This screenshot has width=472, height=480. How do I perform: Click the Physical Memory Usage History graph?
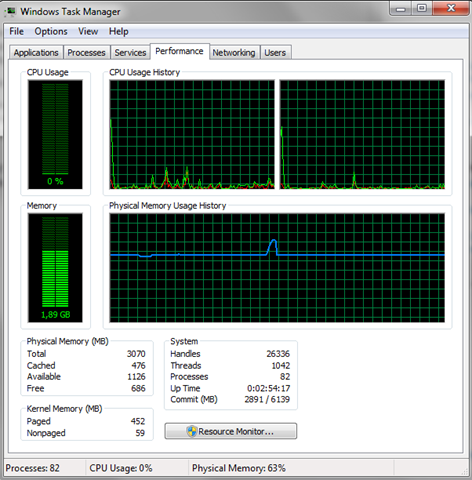click(277, 268)
